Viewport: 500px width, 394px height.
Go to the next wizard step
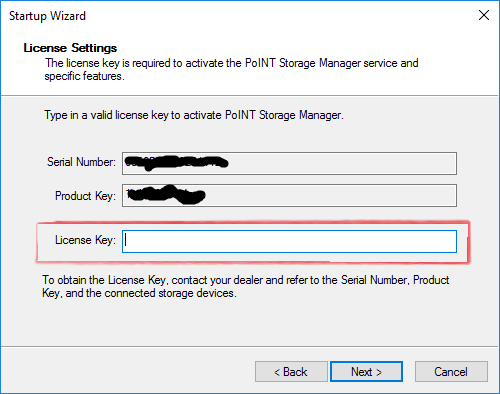[366, 372]
